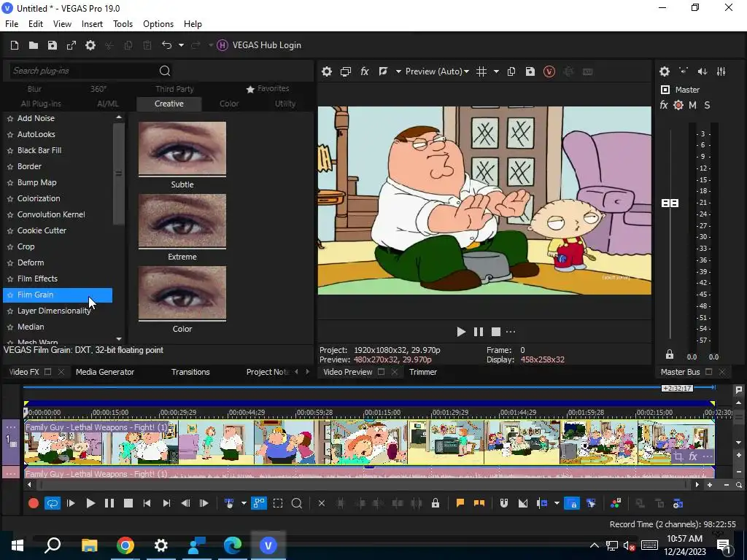
Task: Open Video Output FX icon in preview
Action: coord(365,72)
